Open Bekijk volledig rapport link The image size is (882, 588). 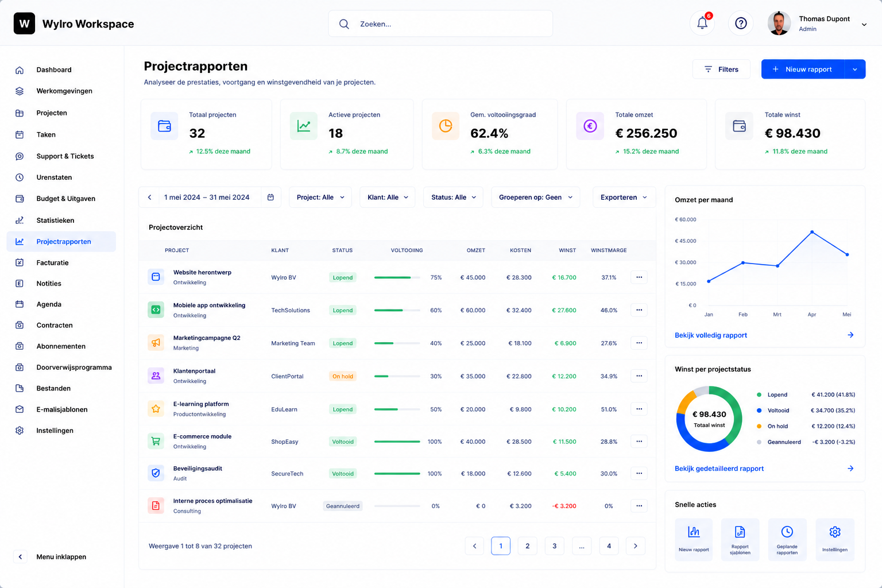click(x=711, y=335)
